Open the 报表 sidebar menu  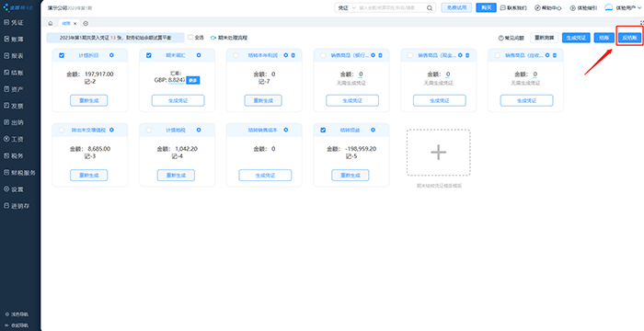tap(14, 56)
